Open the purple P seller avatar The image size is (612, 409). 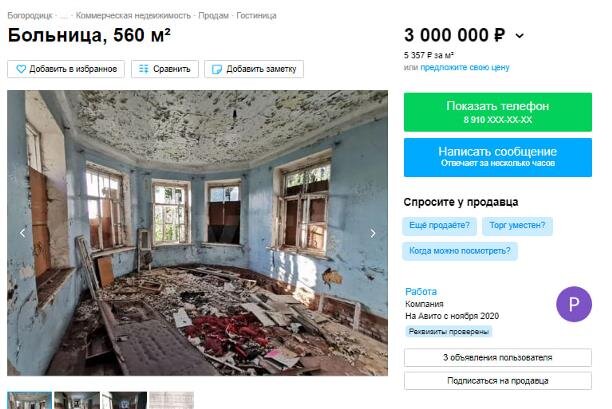574,304
